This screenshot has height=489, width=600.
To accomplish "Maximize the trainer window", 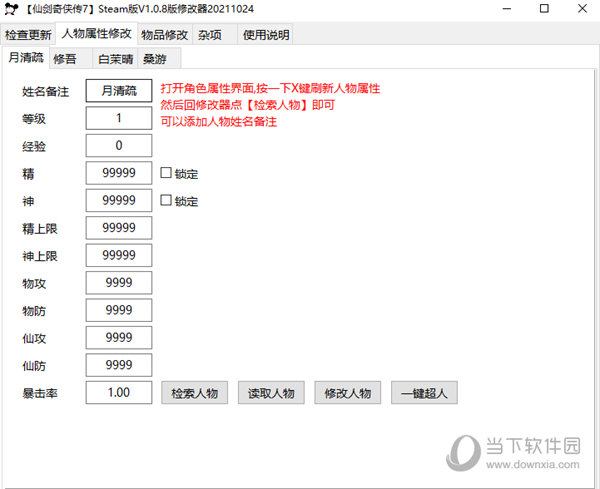I will 544,9.
